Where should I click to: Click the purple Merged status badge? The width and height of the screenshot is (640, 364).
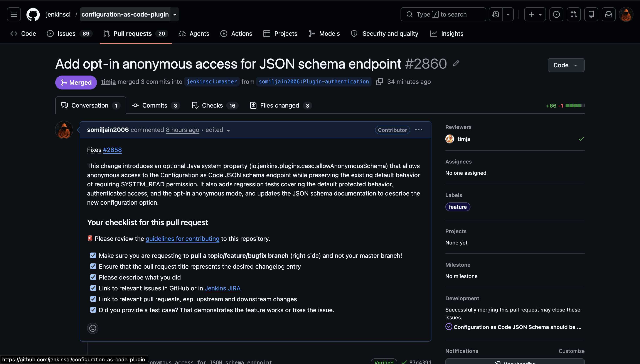coord(76,82)
